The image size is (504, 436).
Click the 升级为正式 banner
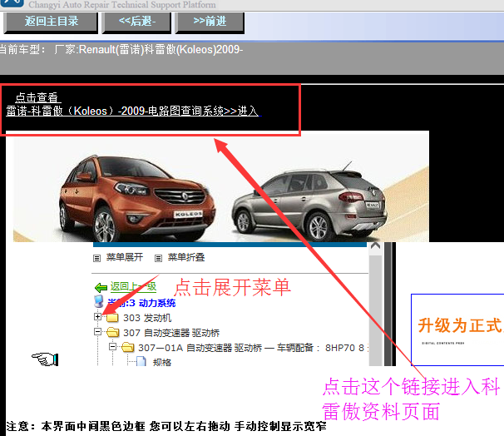coord(457,329)
